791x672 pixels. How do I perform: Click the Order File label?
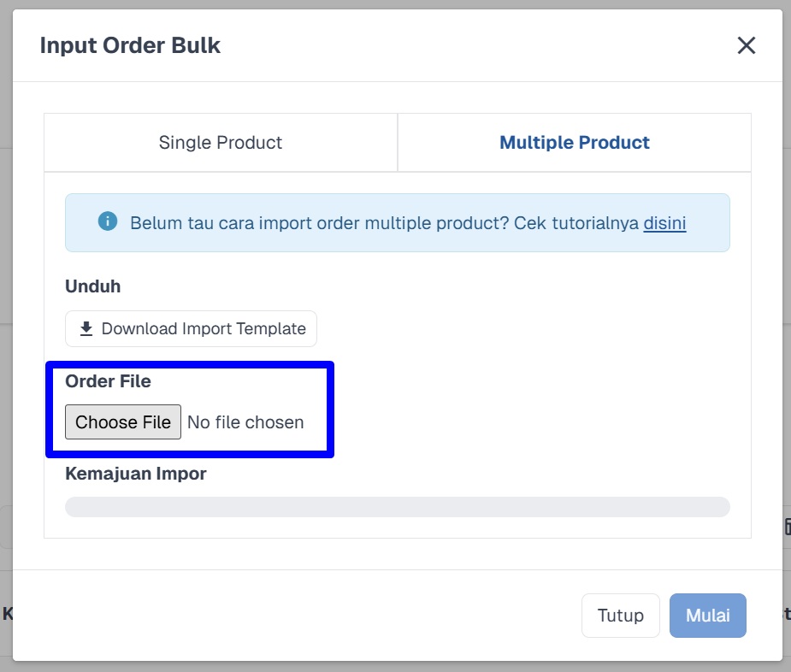pyautogui.click(x=108, y=381)
